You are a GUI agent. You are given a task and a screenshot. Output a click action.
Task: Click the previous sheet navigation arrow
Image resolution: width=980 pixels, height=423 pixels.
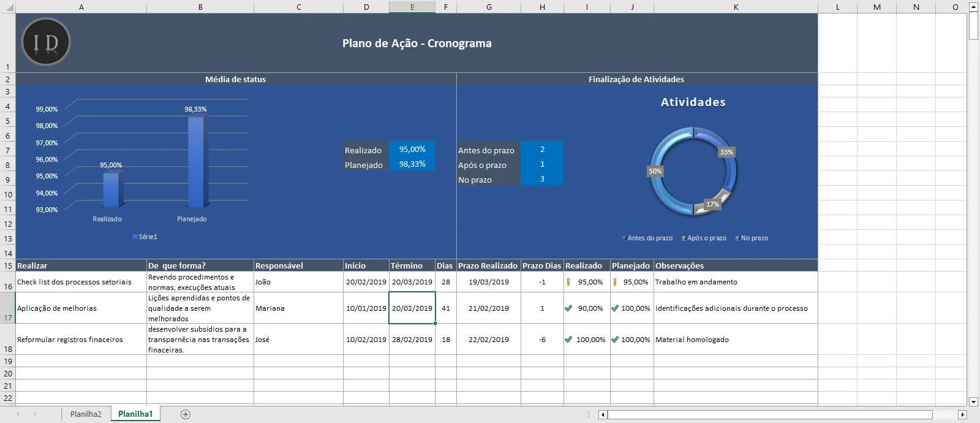pos(18,414)
